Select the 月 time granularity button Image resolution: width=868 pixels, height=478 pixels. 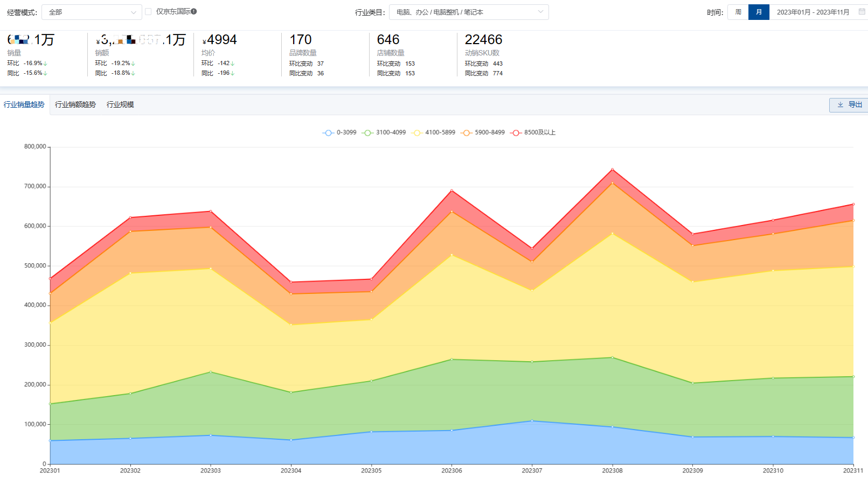[x=759, y=12]
